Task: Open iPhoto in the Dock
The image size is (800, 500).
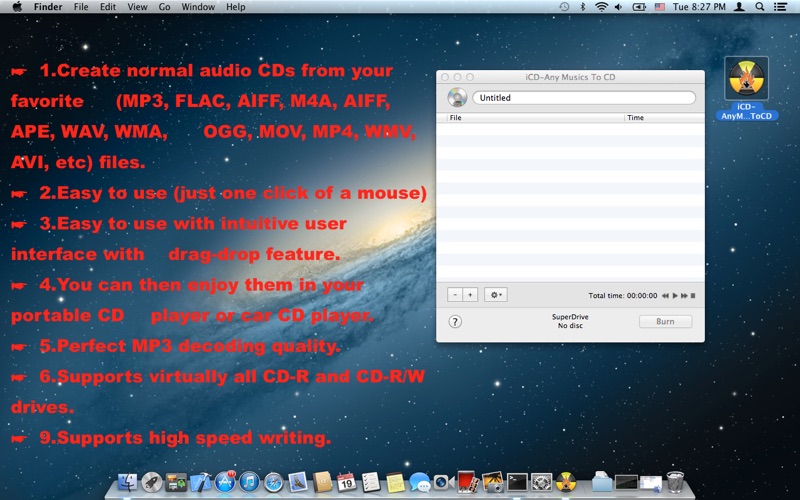Action: coord(492,482)
